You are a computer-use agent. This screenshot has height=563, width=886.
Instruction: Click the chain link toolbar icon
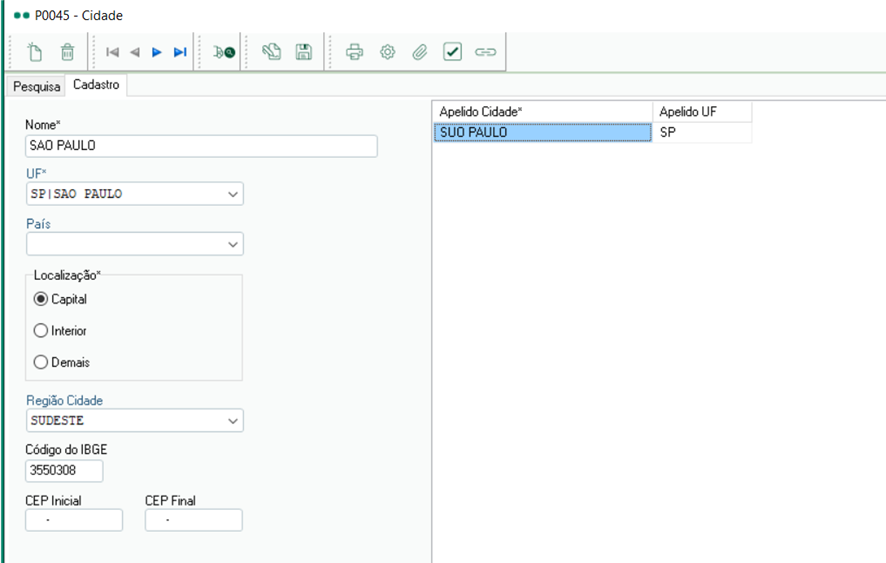(485, 52)
